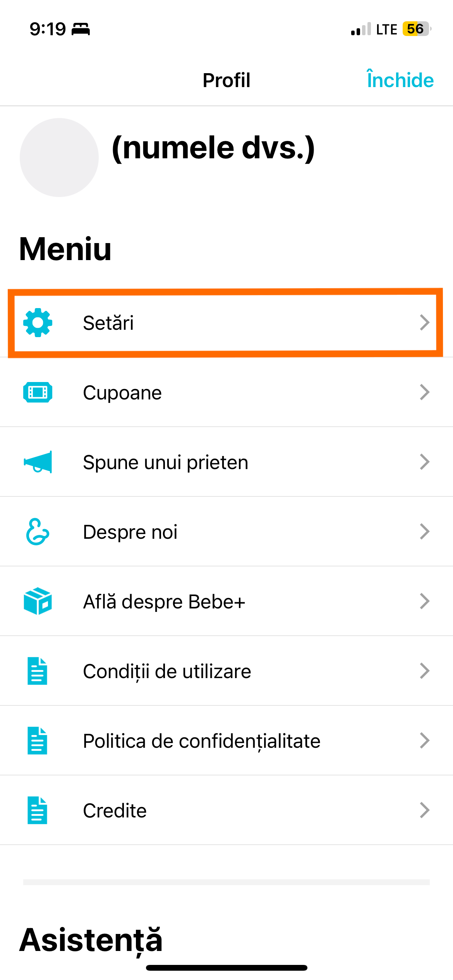Viewport: 453px width, 980px height.
Task: Tap the Credite document icon
Action: coord(38,810)
